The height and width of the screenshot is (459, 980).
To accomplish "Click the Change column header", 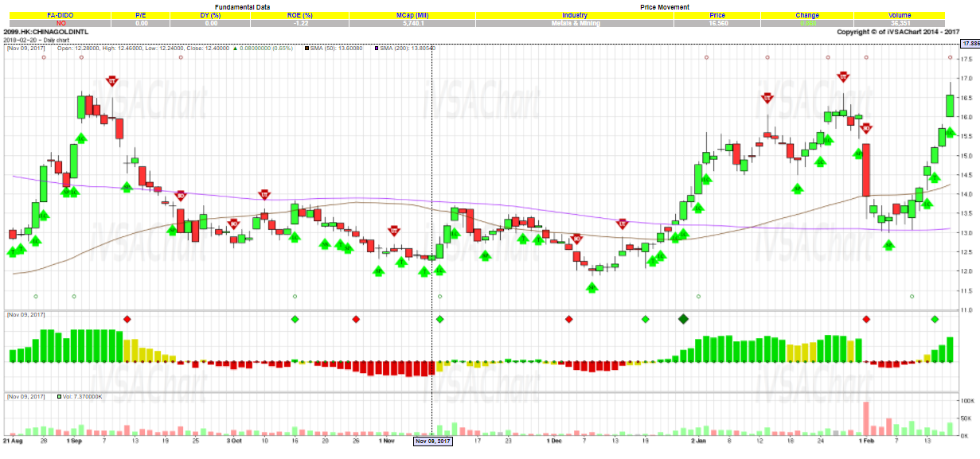I will coord(807,16).
